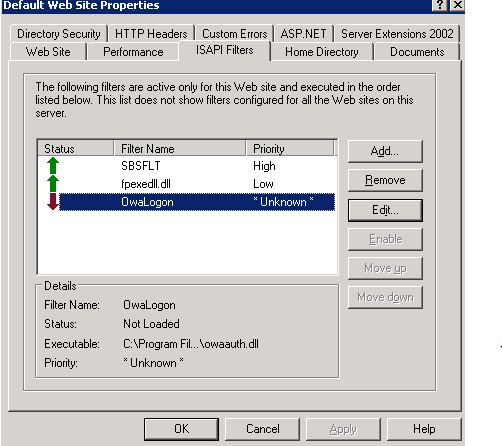Click the Move down button
This screenshot has width=502, height=446.
[385, 297]
